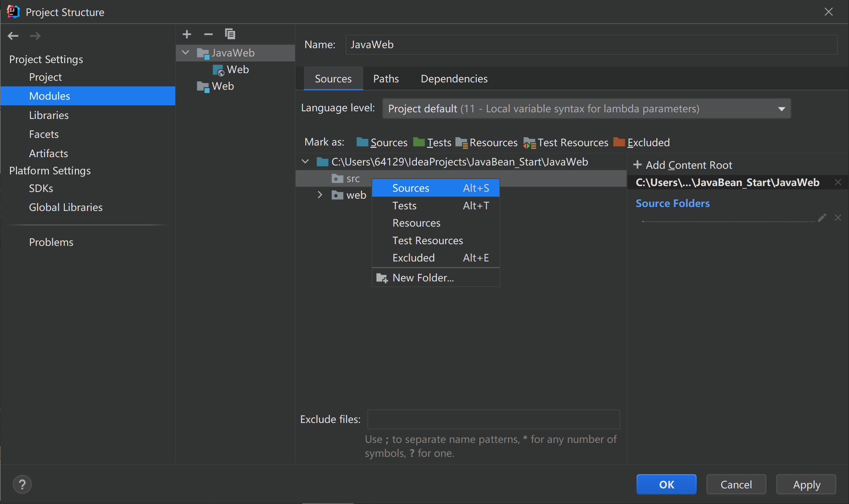Viewport: 849px width, 504px height.
Task: Click the remove module minus icon
Action: click(x=208, y=34)
